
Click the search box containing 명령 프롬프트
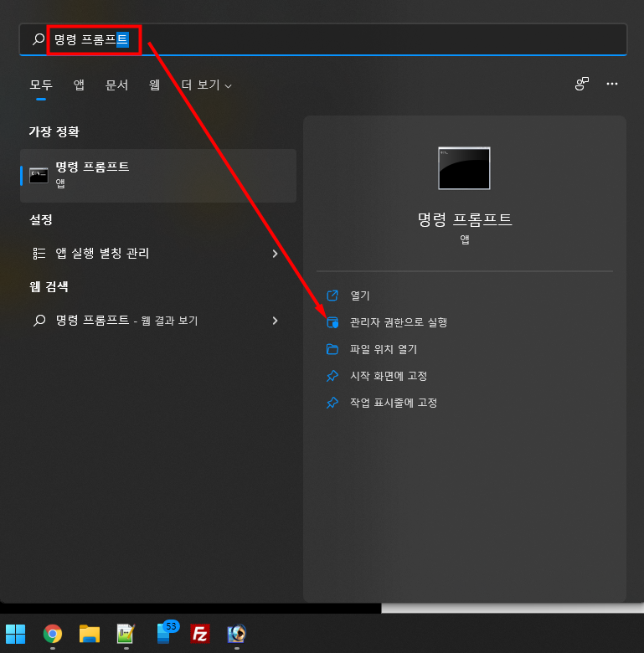tap(322, 39)
